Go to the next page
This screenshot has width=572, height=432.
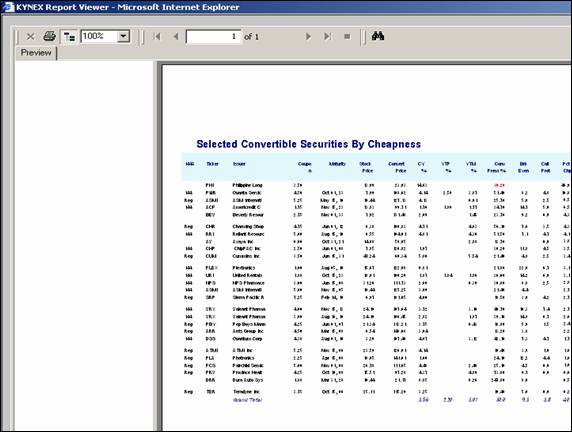click(308, 36)
